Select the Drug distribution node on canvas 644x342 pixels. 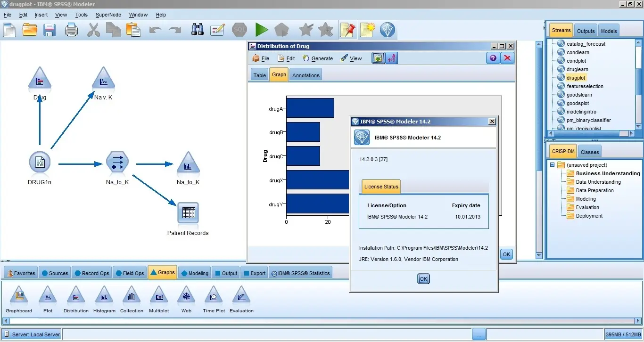coord(40,79)
